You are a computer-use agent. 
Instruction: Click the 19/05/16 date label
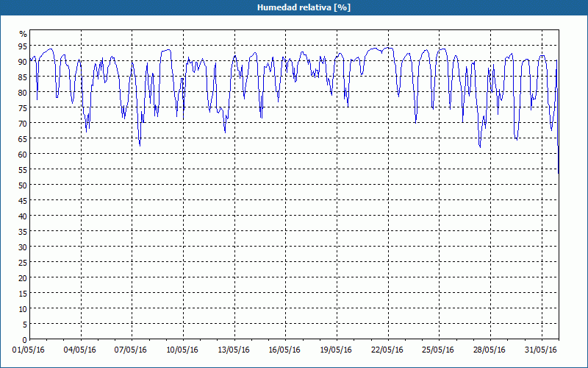pyautogui.click(x=336, y=350)
